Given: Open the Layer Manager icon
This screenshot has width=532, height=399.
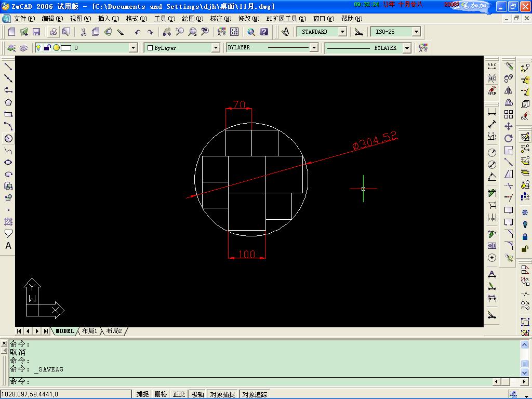Looking at the screenshot, I should tap(11, 48).
